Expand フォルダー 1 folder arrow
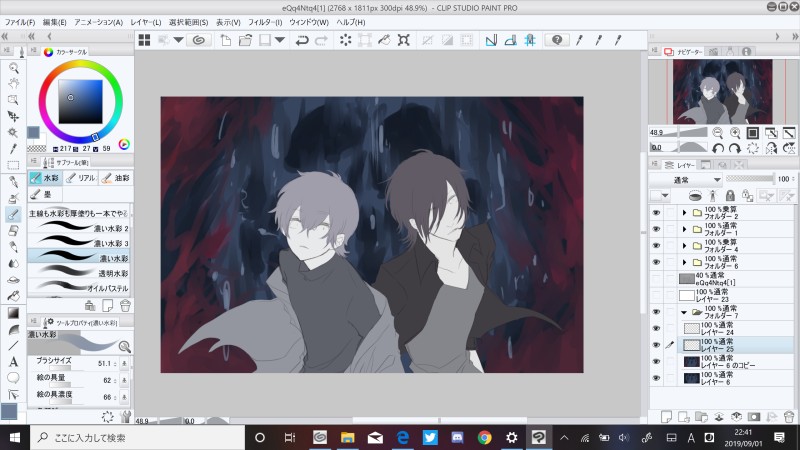 685,229
